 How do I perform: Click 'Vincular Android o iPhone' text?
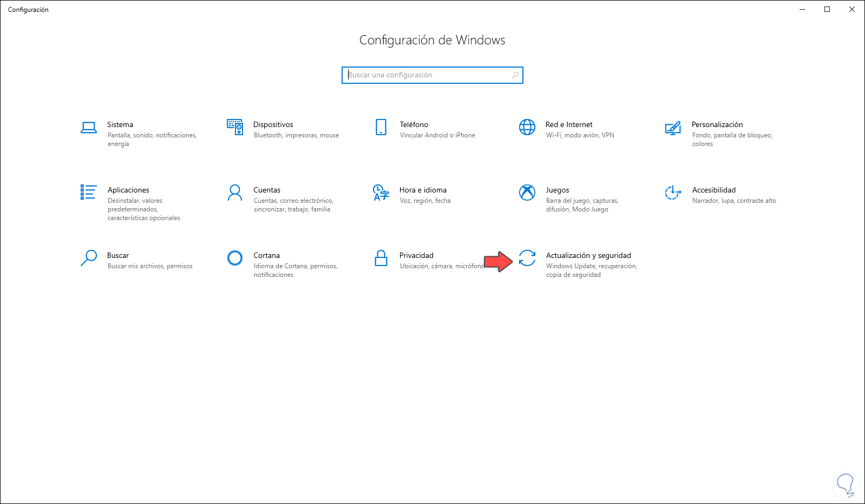(x=437, y=135)
